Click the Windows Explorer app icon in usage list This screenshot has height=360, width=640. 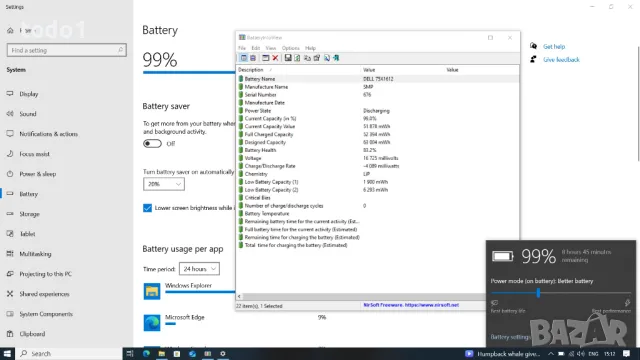click(152, 291)
